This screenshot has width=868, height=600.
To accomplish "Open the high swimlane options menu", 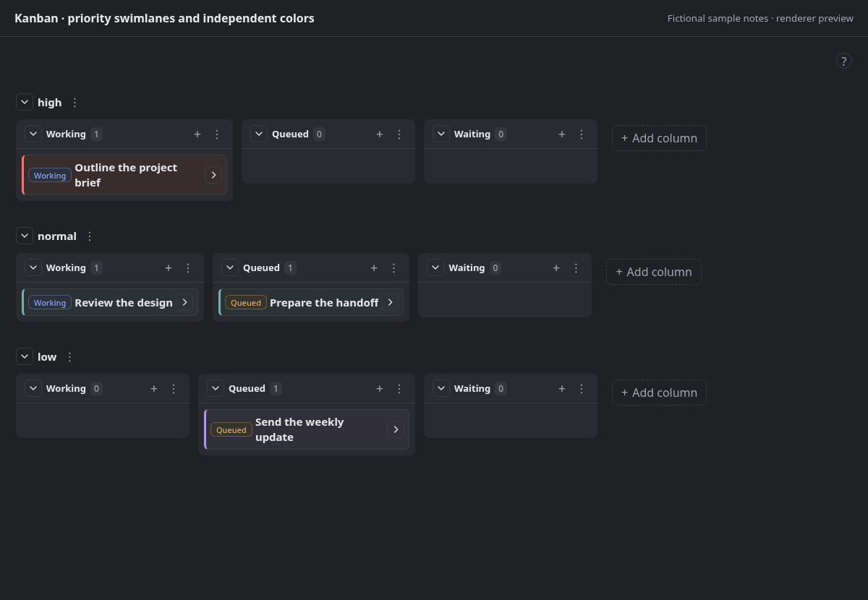I will pyautogui.click(x=75, y=103).
